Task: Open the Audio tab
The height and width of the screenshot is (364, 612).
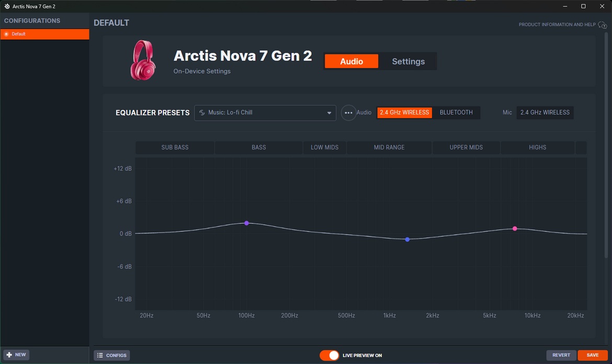Action: click(x=351, y=61)
